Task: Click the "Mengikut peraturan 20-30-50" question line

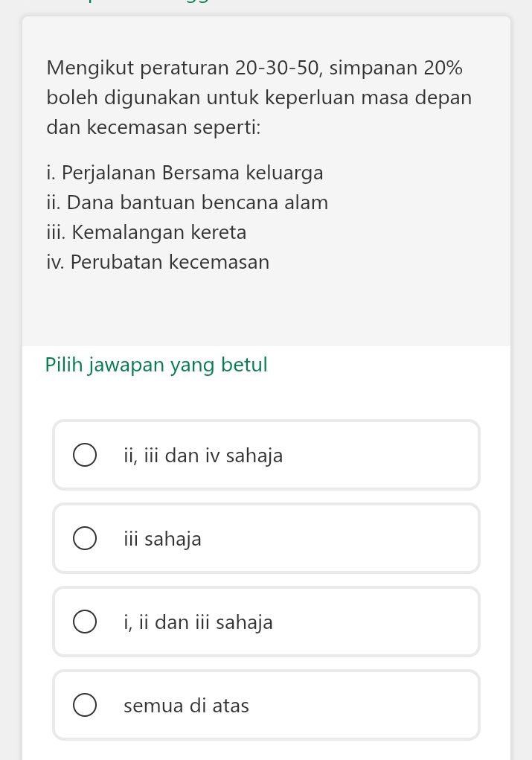Action: 184,68
